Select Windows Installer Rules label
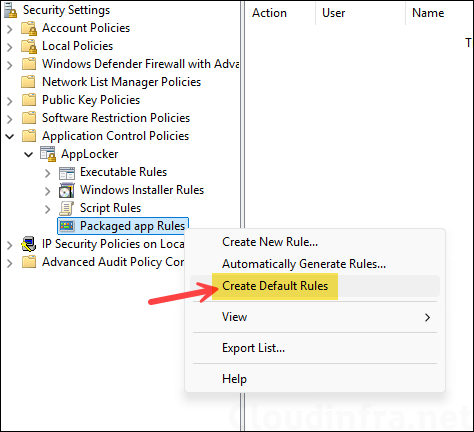The width and height of the screenshot is (474, 432). click(x=142, y=190)
